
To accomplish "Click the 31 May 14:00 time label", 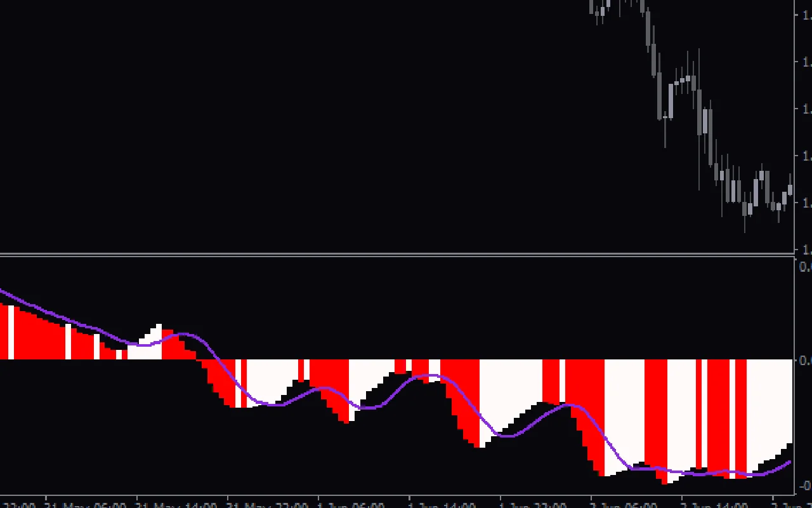I will pos(176,505).
